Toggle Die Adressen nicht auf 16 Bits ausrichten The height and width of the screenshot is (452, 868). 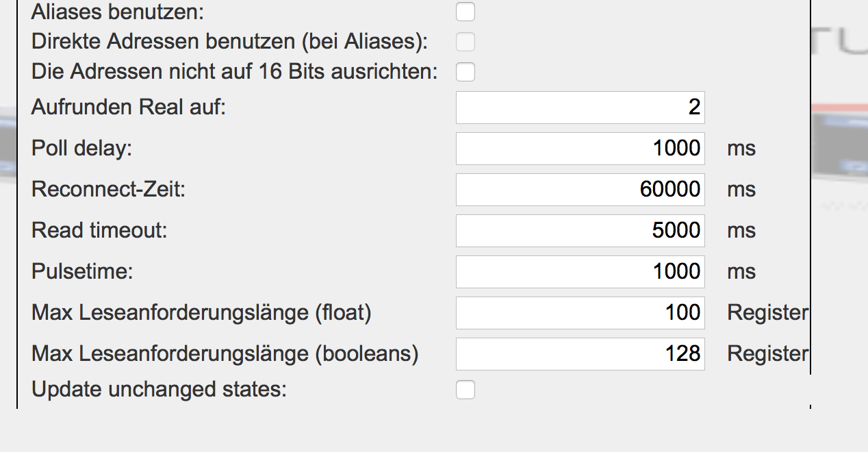tap(465, 72)
